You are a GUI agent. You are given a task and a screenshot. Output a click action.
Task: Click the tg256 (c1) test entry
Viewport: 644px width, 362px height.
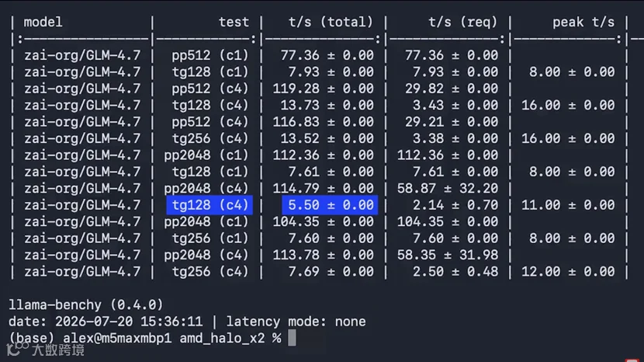point(209,238)
